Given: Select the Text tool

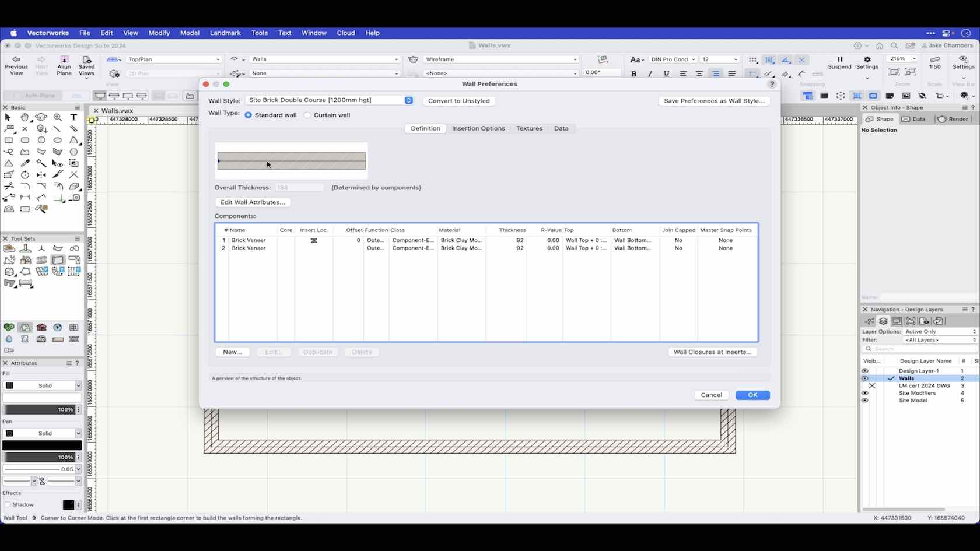Looking at the screenshot, I should pos(73,117).
